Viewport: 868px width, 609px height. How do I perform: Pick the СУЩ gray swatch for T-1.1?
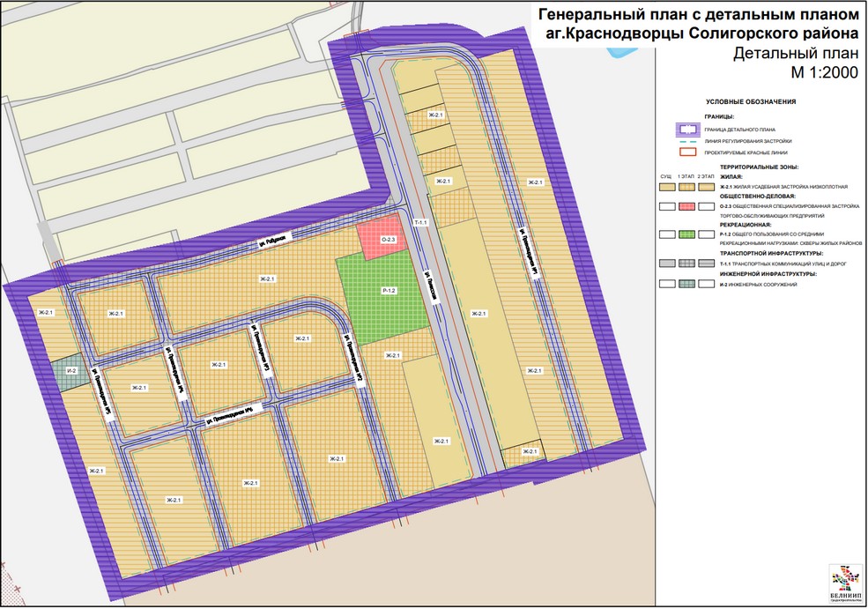point(667,264)
